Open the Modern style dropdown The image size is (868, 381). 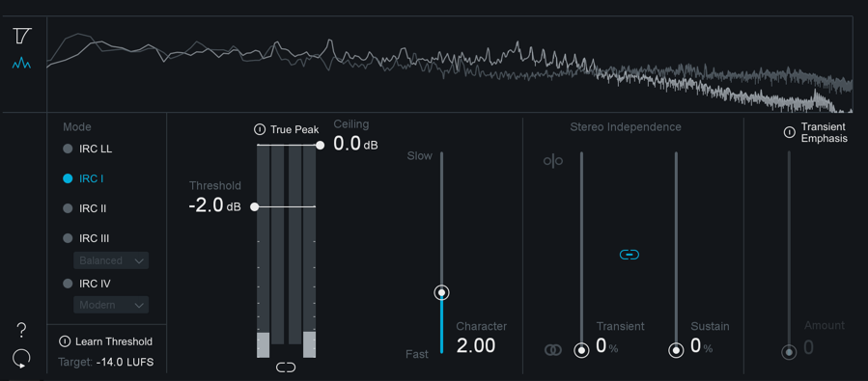click(111, 305)
